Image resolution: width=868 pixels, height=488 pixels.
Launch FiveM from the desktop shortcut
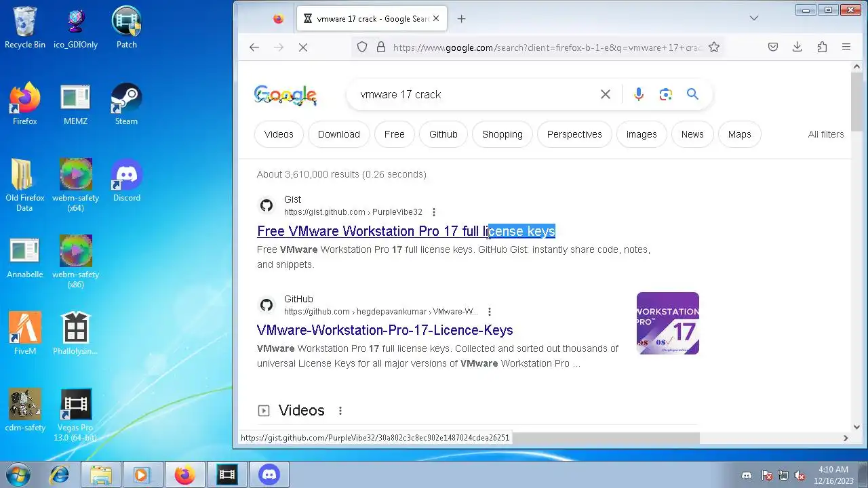pos(25,333)
